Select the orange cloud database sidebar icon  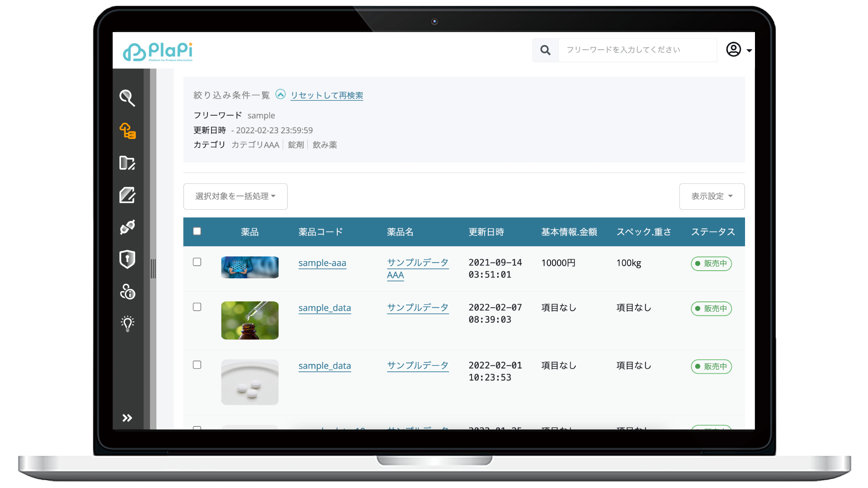[127, 131]
